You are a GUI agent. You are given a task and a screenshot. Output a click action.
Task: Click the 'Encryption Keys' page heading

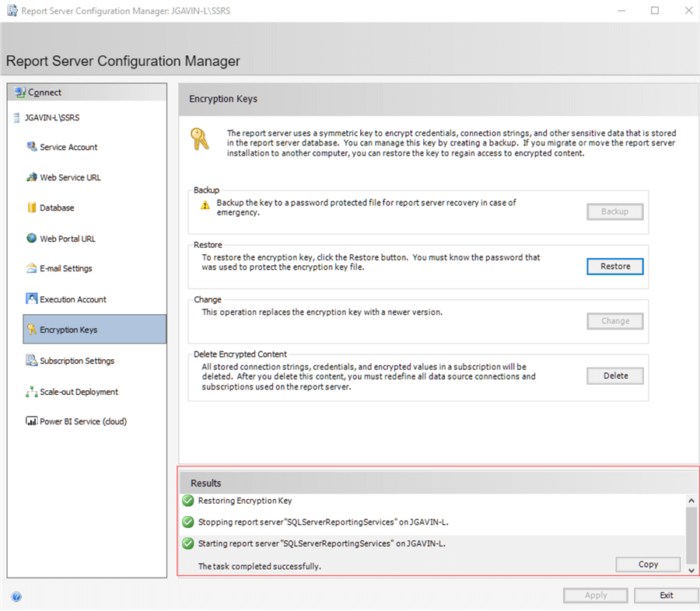[223, 99]
